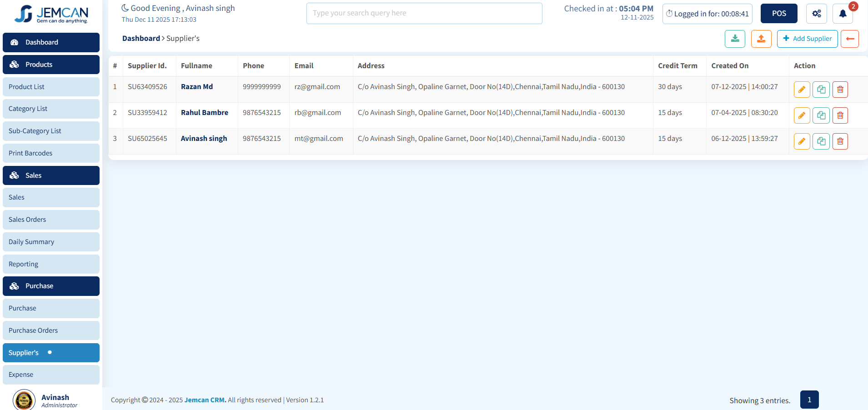Open Purchase Orders in the sidebar

pyautogui.click(x=51, y=330)
